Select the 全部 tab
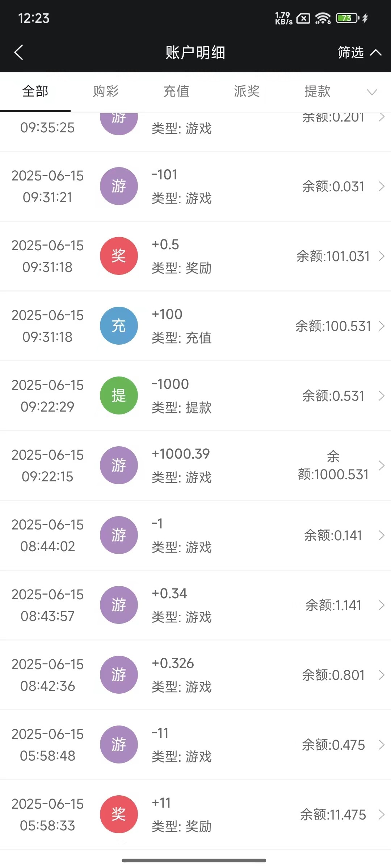The height and width of the screenshot is (868, 391). (35, 92)
